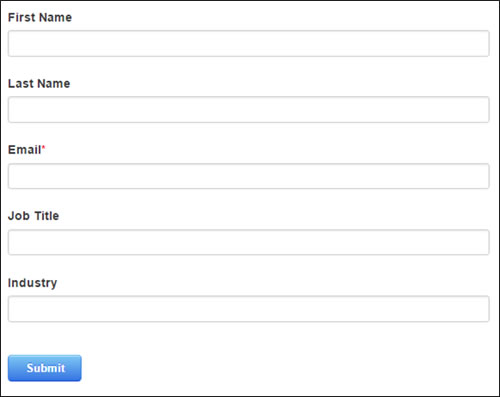Viewport: 500px width, 397px height.
Task: Place cursor in box below Last Name
Action: coord(249,110)
